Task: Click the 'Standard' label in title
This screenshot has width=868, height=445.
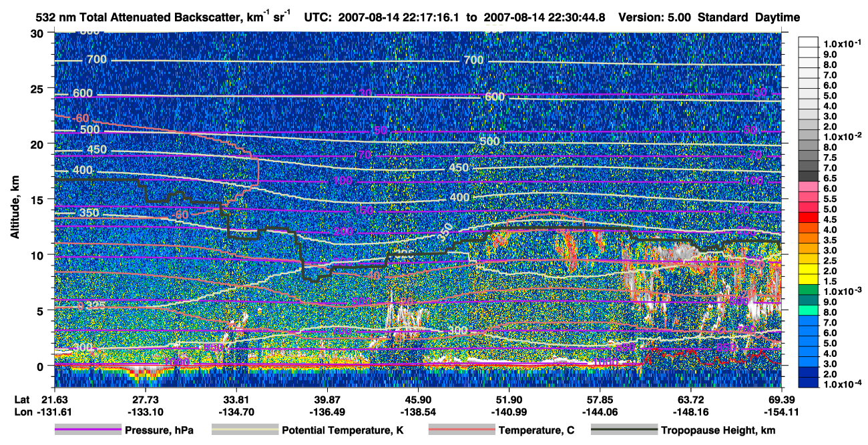Action: 724,17
